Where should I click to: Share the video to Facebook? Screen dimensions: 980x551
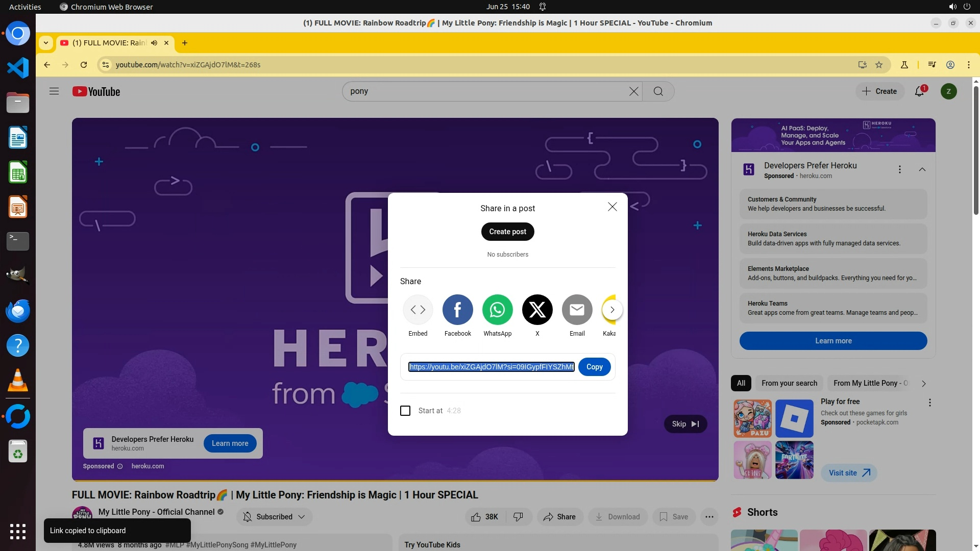[x=457, y=310]
